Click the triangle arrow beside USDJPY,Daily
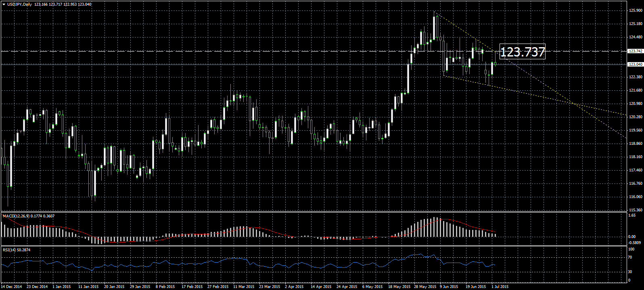 [x=4, y=4]
